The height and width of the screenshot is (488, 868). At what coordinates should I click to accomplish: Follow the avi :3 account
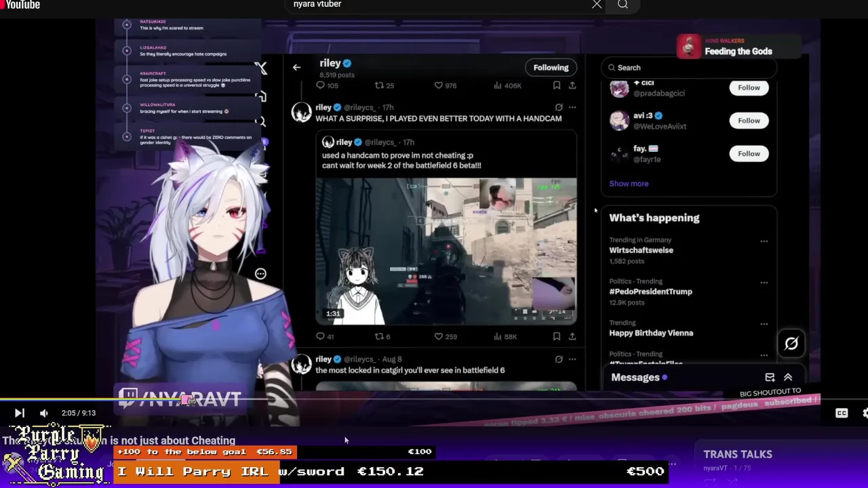coord(749,121)
